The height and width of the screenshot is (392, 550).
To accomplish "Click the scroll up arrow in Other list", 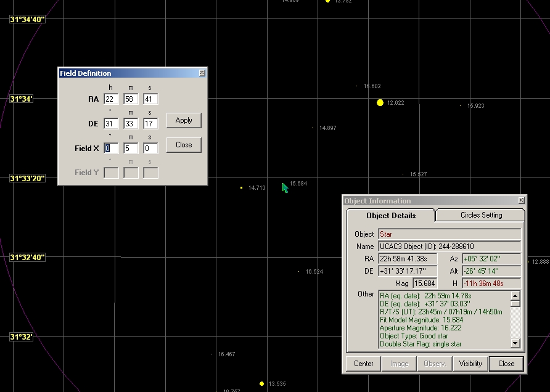I will coord(515,296).
